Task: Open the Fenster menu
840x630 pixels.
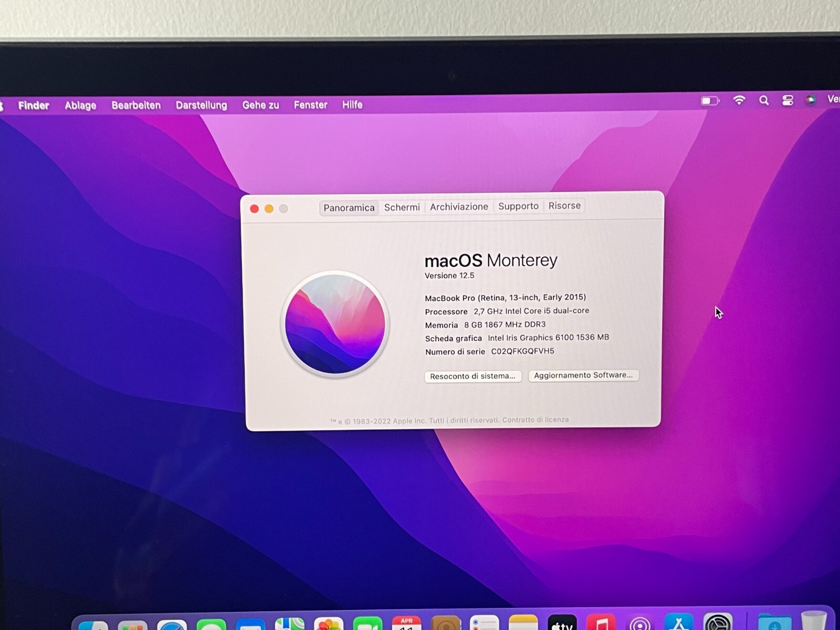Action: pos(310,104)
